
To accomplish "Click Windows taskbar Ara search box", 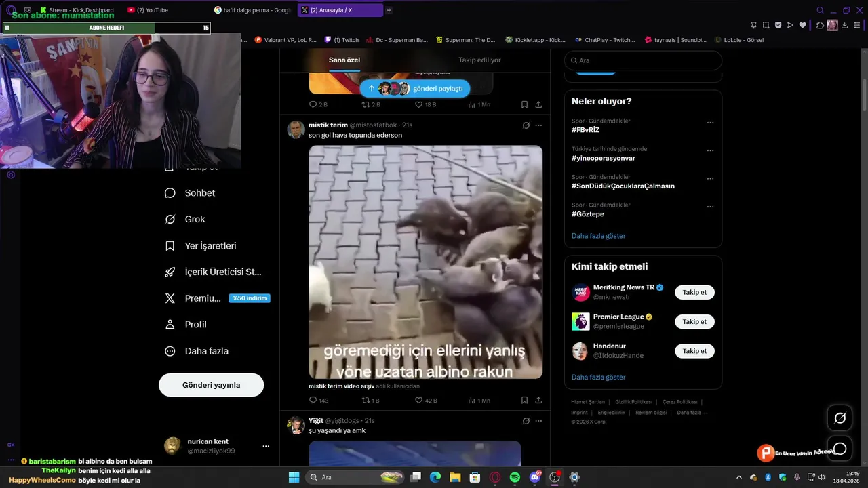I will coord(356,477).
